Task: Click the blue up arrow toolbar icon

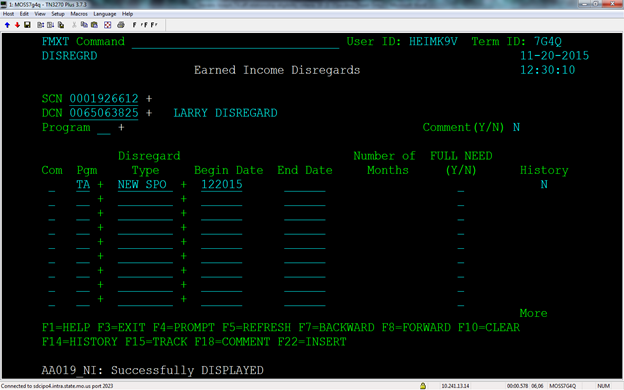Action: point(7,25)
